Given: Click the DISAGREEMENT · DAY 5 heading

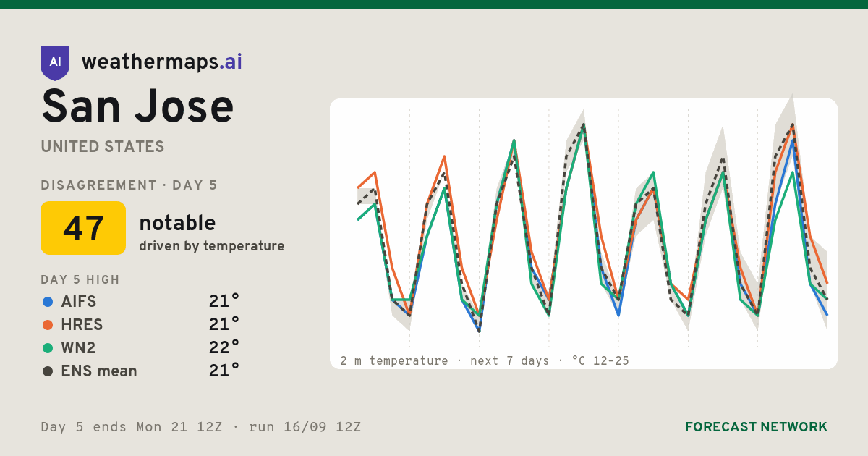Looking at the screenshot, I should [129, 185].
